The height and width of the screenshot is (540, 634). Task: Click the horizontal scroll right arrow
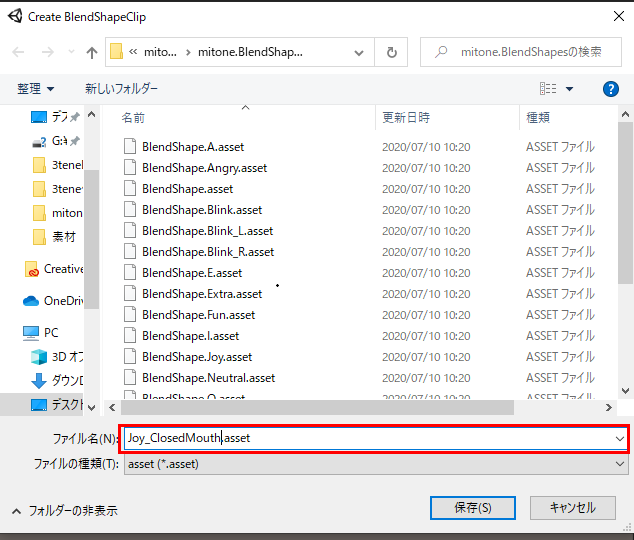tap(609, 407)
